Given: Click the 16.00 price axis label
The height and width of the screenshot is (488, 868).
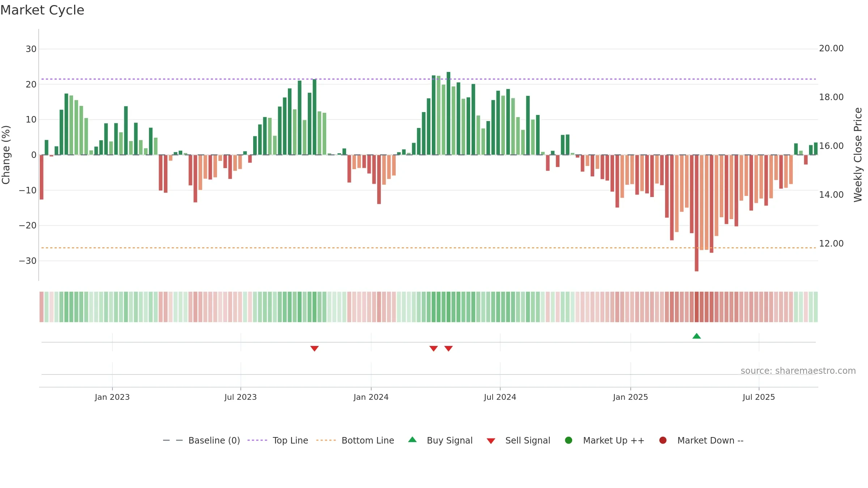Looking at the screenshot, I should (831, 146).
